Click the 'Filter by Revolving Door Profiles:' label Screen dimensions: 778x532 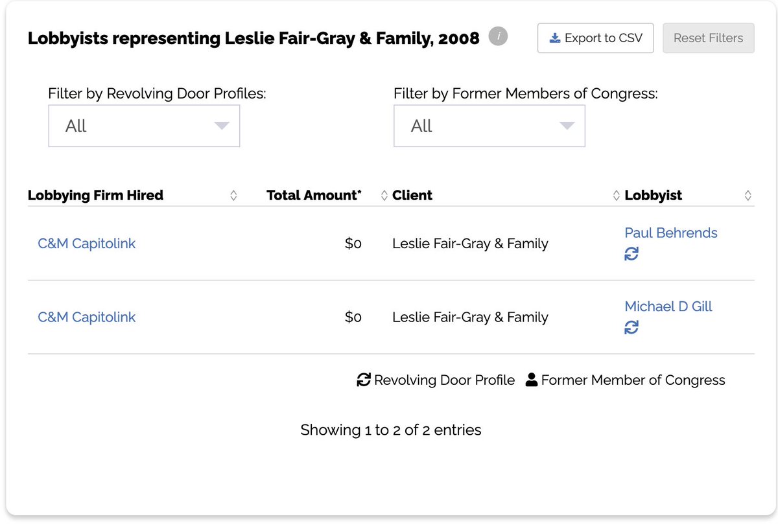157,93
